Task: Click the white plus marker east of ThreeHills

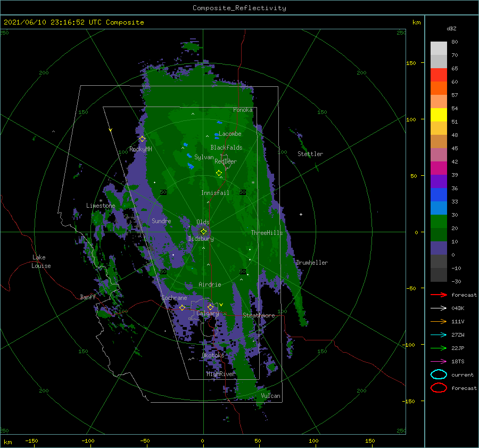Action: pyautogui.click(x=301, y=214)
